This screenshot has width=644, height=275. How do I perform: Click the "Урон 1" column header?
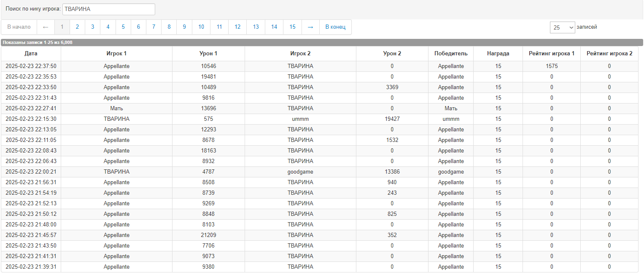point(208,54)
